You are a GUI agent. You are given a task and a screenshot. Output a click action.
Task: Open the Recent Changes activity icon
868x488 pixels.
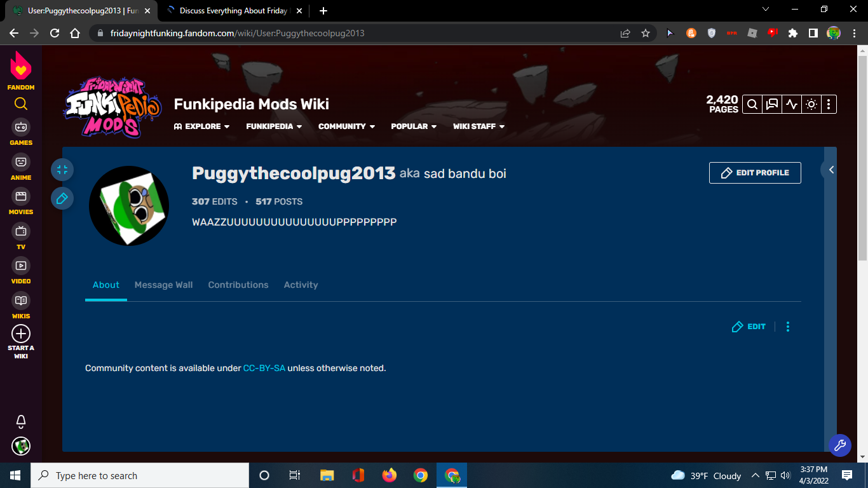click(791, 104)
